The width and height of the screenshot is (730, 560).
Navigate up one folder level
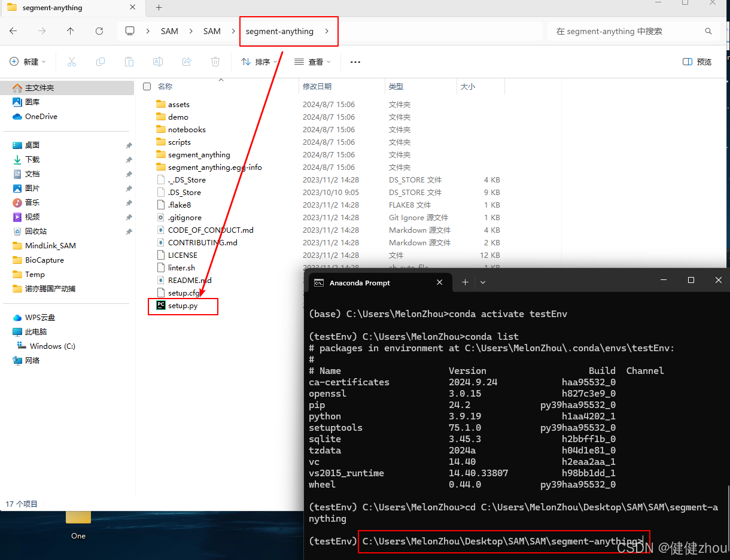pyautogui.click(x=71, y=31)
